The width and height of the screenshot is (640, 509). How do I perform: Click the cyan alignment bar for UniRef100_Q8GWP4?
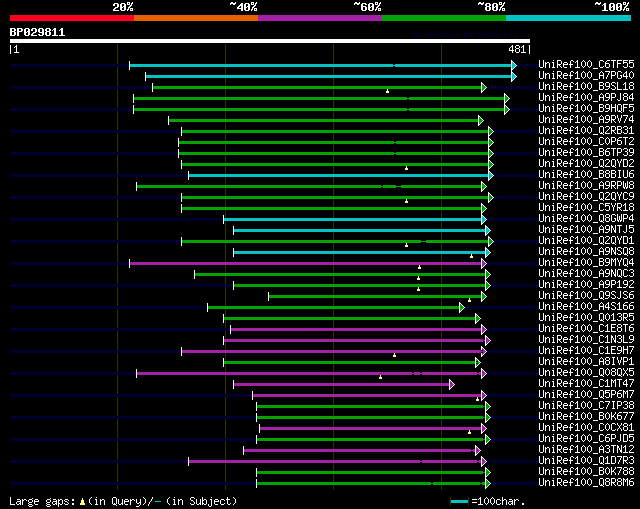coord(355,220)
